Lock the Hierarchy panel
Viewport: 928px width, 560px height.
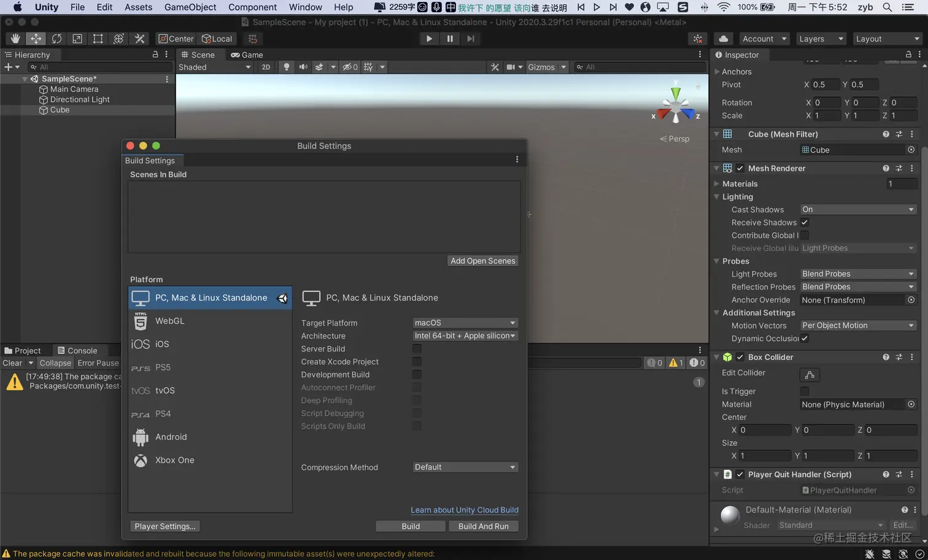tap(155, 55)
